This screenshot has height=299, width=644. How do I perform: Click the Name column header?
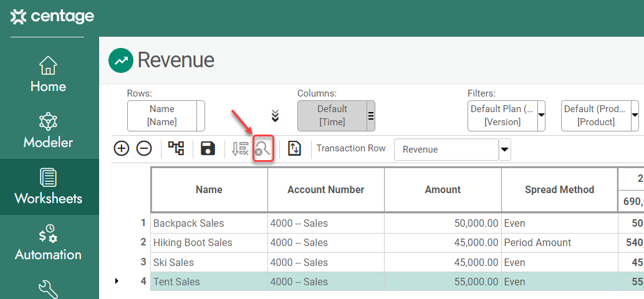tap(209, 190)
